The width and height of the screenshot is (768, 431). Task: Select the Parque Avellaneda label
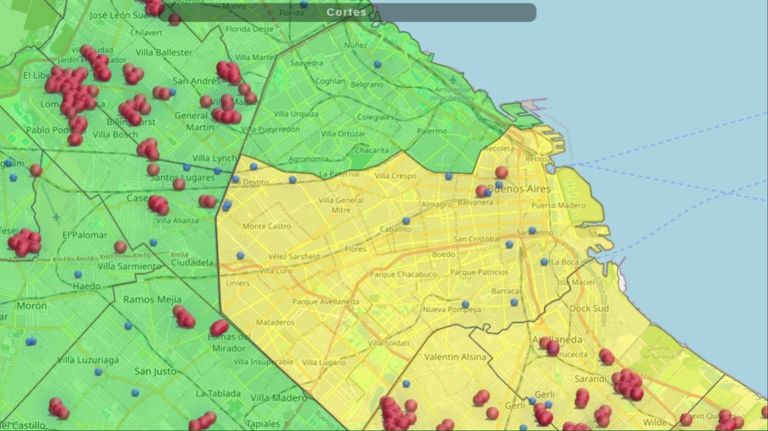(326, 302)
